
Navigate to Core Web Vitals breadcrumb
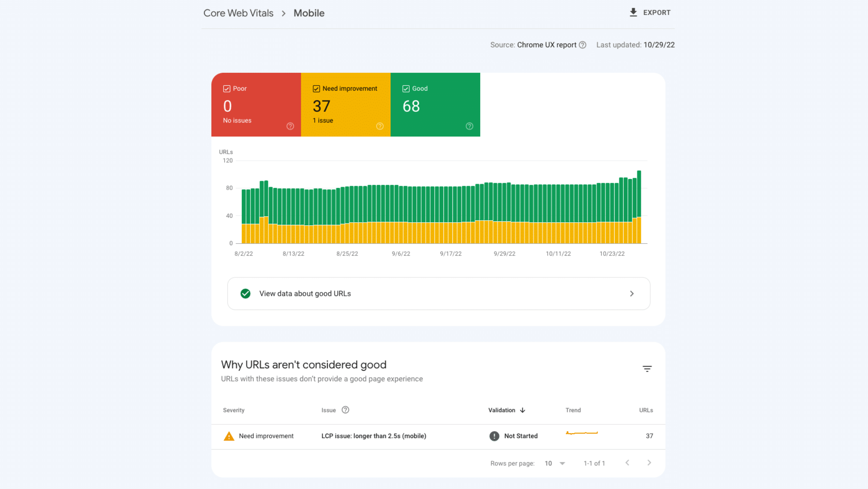(238, 13)
